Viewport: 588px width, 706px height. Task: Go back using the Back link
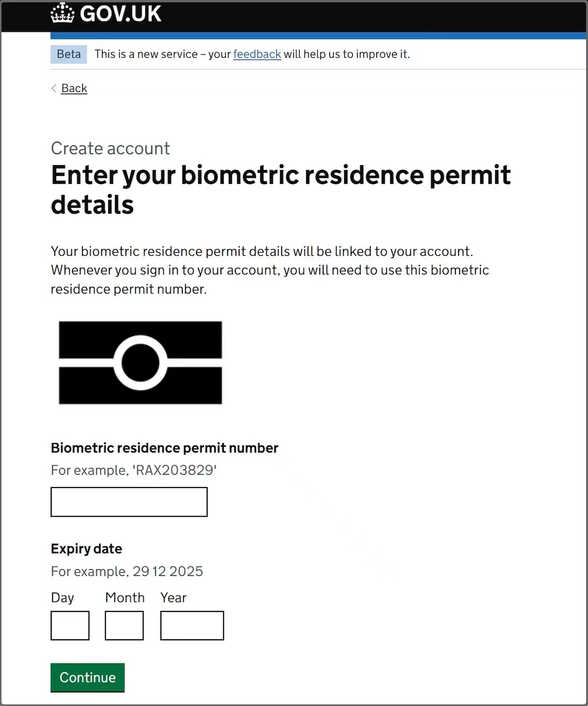click(x=74, y=88)
